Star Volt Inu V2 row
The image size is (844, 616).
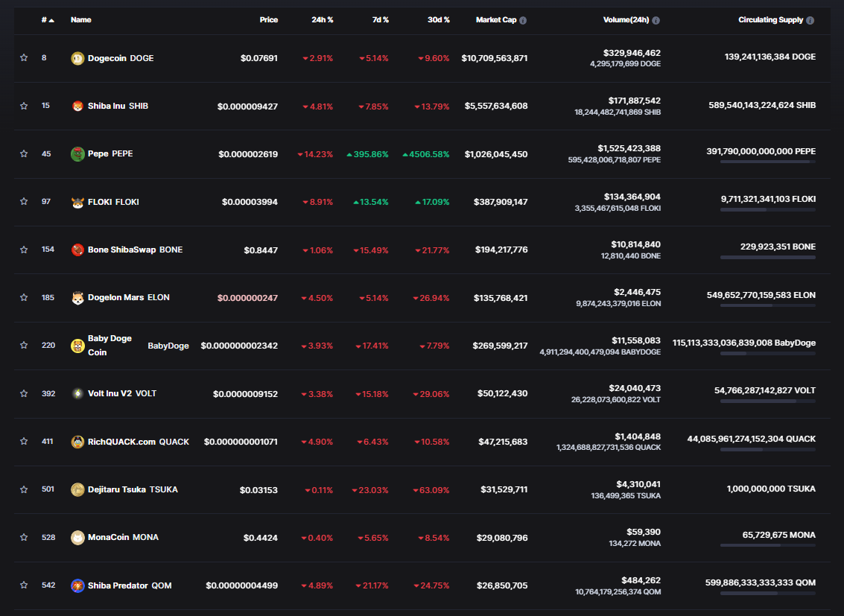point(24,393)
